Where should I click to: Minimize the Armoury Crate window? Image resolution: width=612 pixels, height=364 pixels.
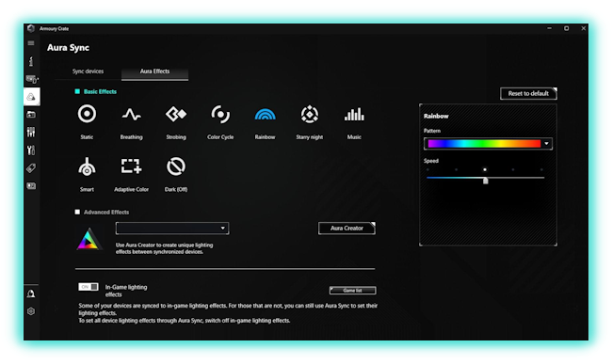(x=549, y=28)
